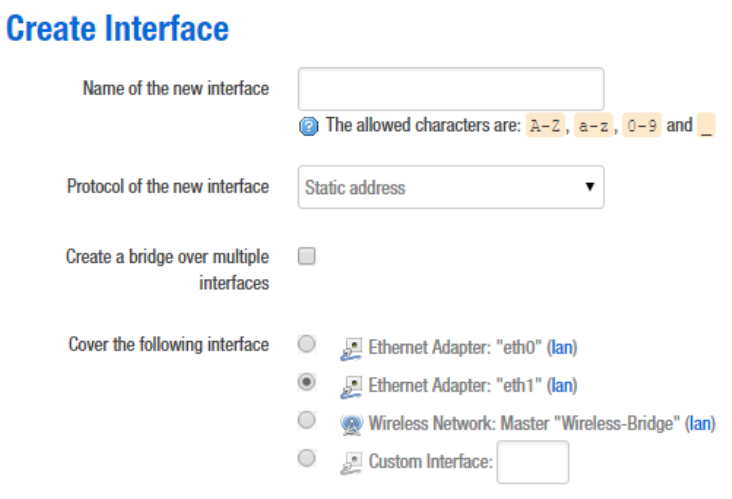The width and height of the screenshot is (732, 499).
Task: Click the Create Interface heading
Action: click(118, 28)
